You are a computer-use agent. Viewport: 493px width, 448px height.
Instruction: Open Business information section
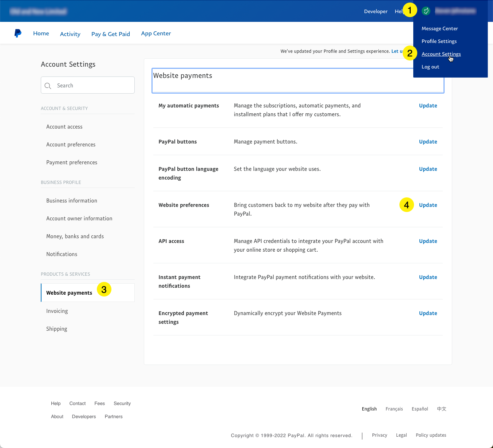coord(72,201)
